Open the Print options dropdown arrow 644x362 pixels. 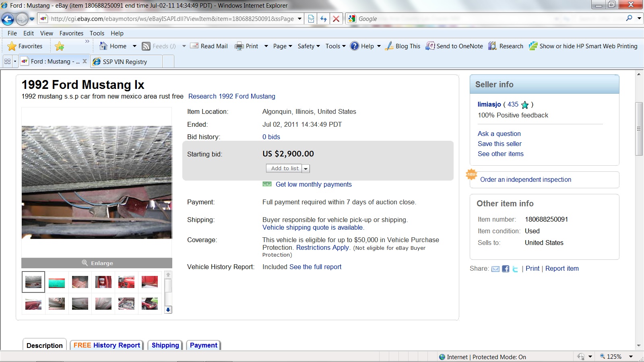click(266, 46)
